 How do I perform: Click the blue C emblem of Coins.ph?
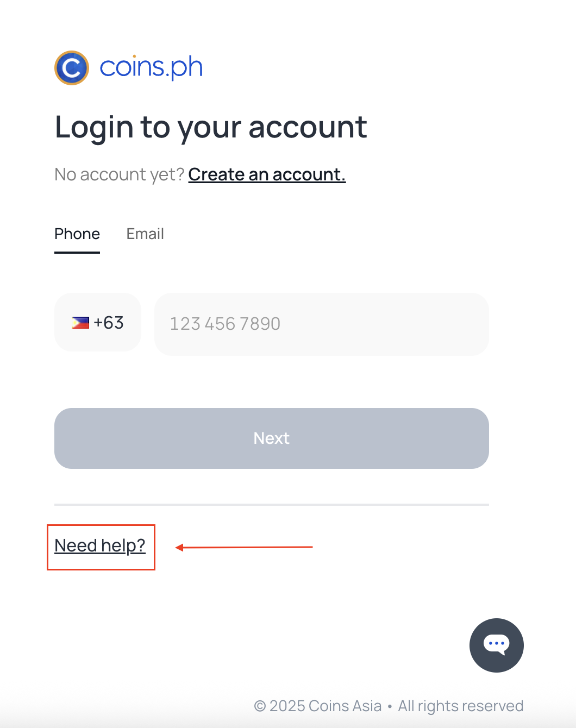click(x=71, y=67)
